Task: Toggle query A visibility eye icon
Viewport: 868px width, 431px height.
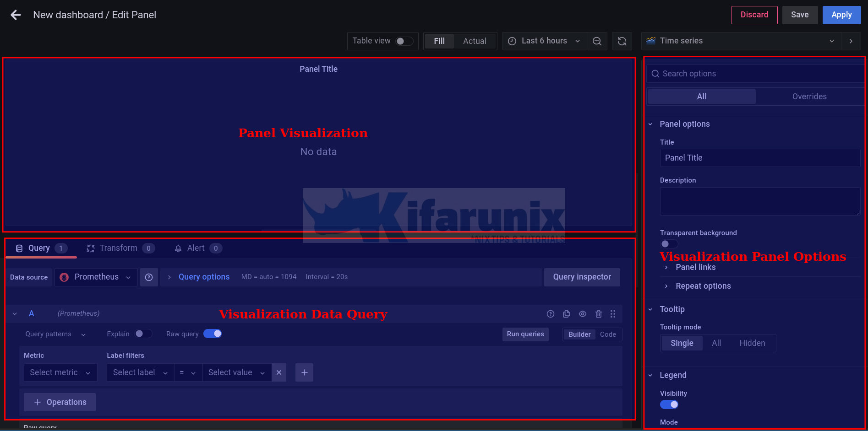Action: click(x=583, y=314)
